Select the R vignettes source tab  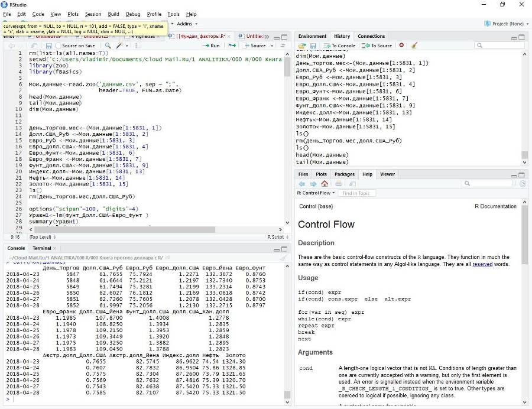pyautogui.click(x=142, y=36)
